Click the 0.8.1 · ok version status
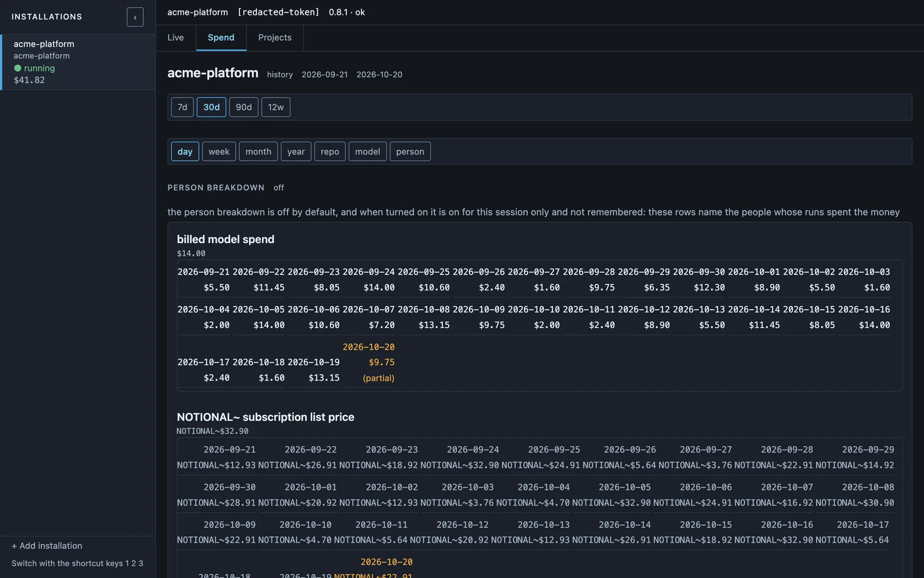Screen dimensions: 924x578 [x=347, y=12]
